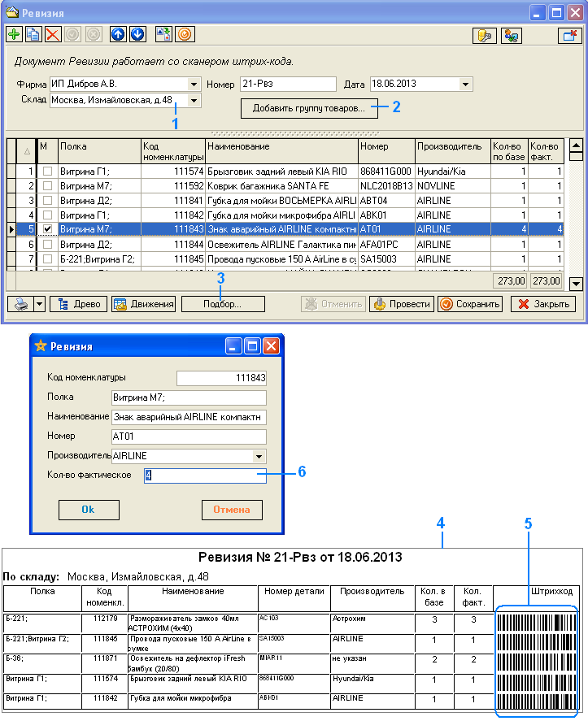Click Ok in the Ревизия dialog
This screenshot has height=721, width=588.
click(89, 510)
